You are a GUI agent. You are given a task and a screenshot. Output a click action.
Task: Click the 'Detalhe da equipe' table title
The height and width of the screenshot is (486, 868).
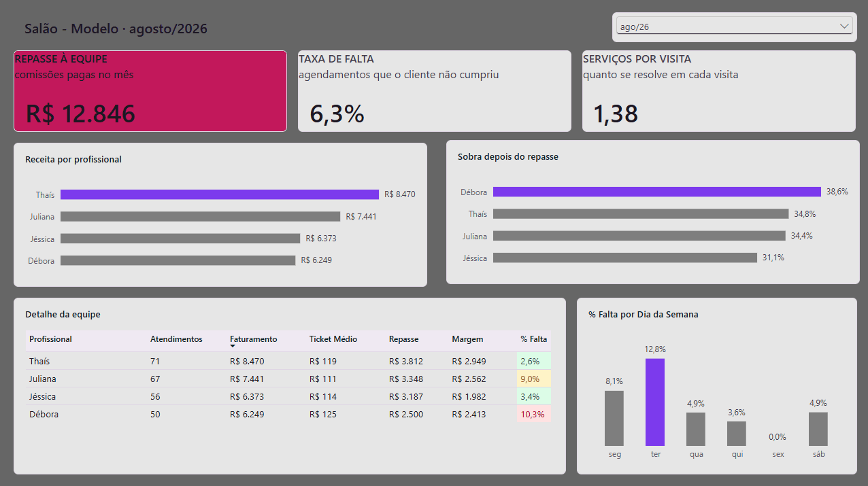(x=63, y=315)
